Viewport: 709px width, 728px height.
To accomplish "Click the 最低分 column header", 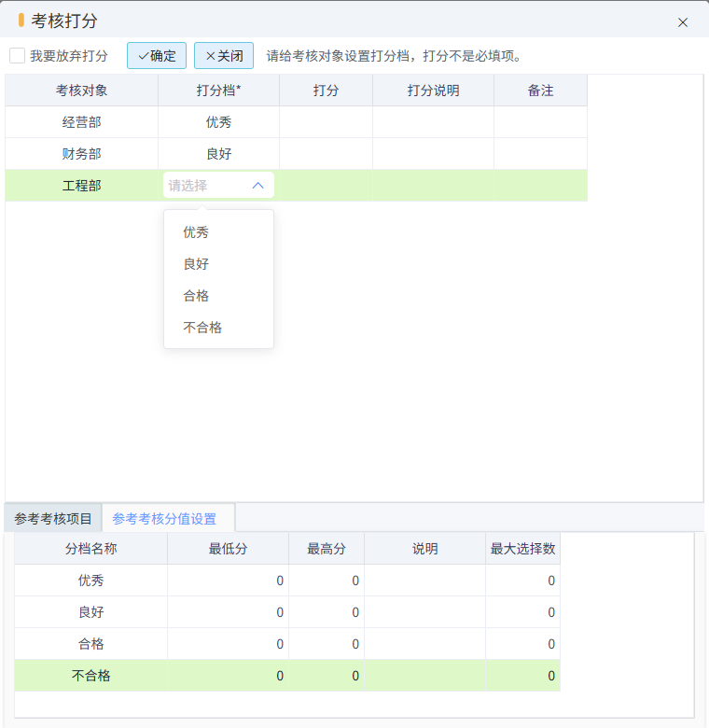I will [x=228, y=549].
